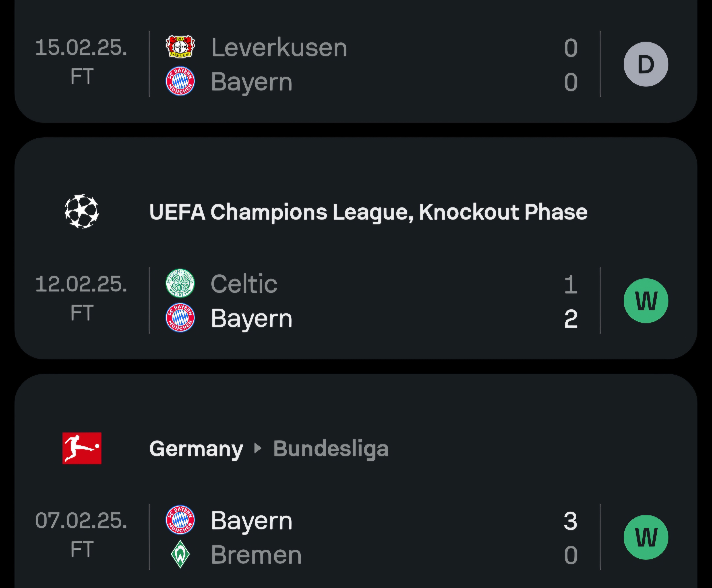Tap Bayern crest in Bremen match
This screenshot has height=588, width=712.
tap(180, 520)
